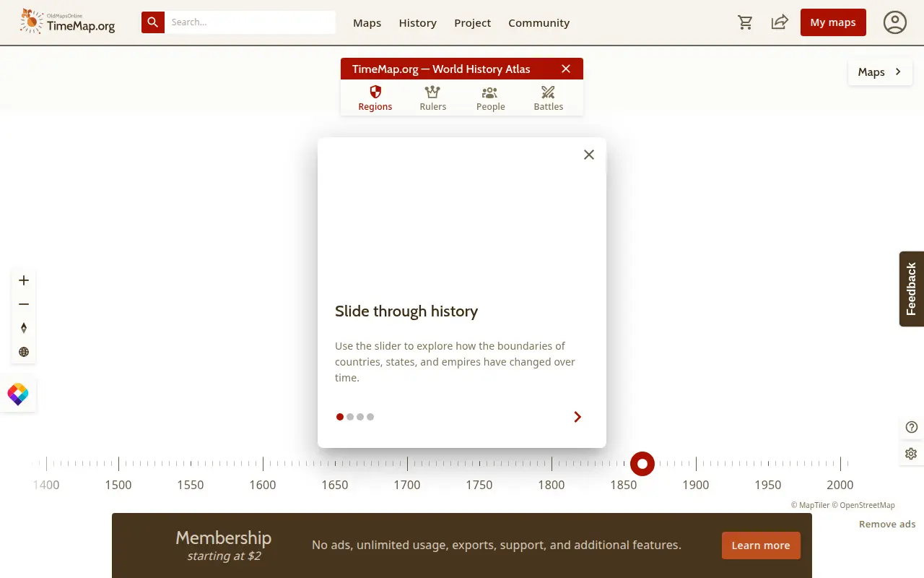Jump timeline to year 1800

pos(552,485)
